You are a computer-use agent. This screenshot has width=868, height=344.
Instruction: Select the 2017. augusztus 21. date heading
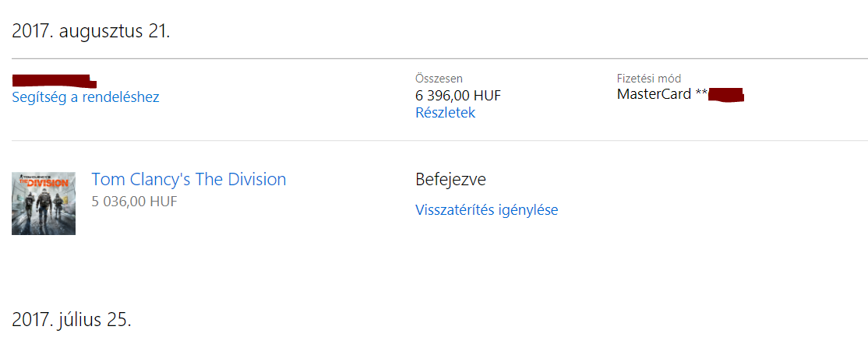tap(90, 33)
